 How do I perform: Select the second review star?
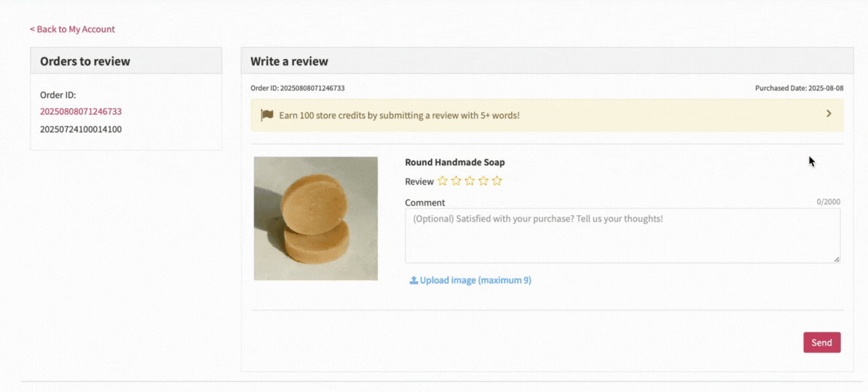click(456, 181)
